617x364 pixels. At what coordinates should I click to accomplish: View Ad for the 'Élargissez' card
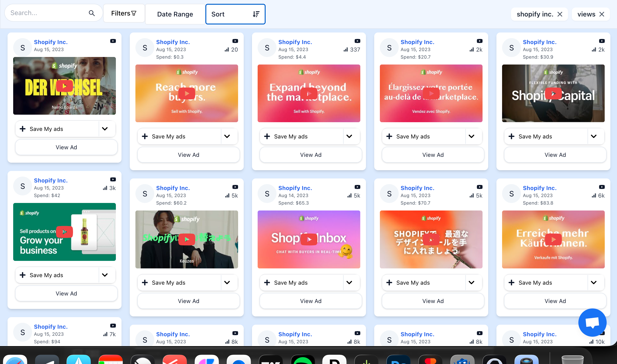click(433, 155)
